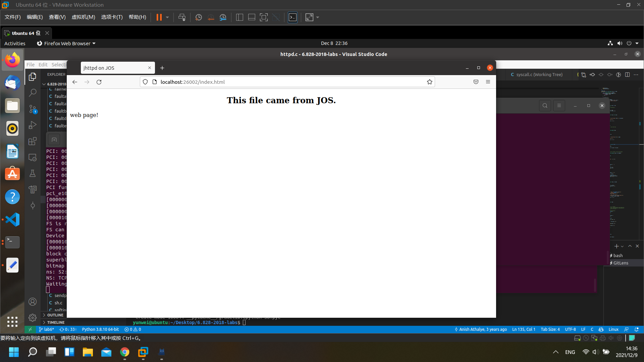The height and width of the screenshot is (362, 644).
Task: Open the Save to Pocket icon
Action: (476, 82)
